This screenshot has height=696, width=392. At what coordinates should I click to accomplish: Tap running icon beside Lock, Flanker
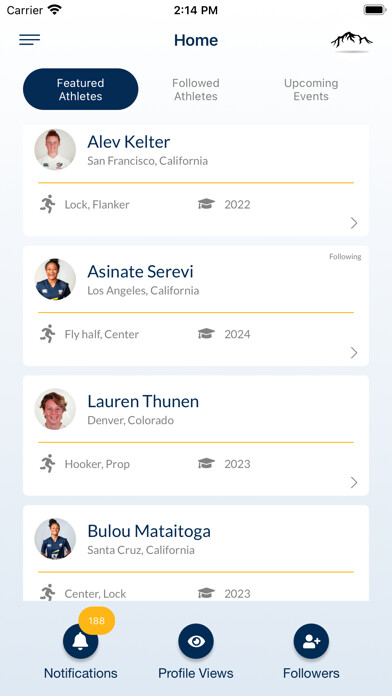coord(48,204)
